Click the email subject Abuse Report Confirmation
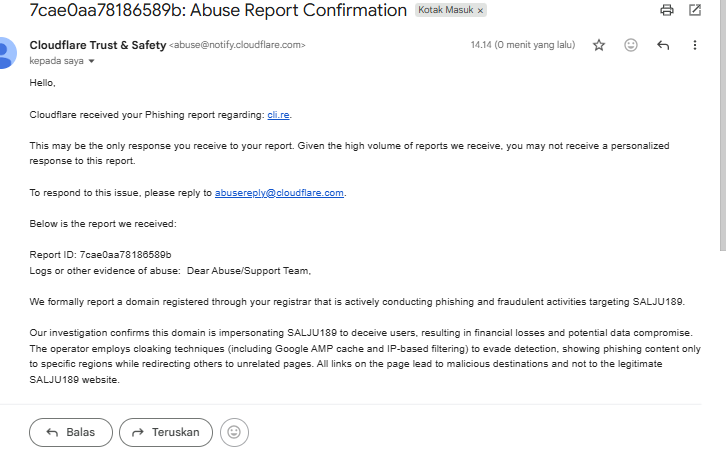726x449 pixels. tap(298, 10)
